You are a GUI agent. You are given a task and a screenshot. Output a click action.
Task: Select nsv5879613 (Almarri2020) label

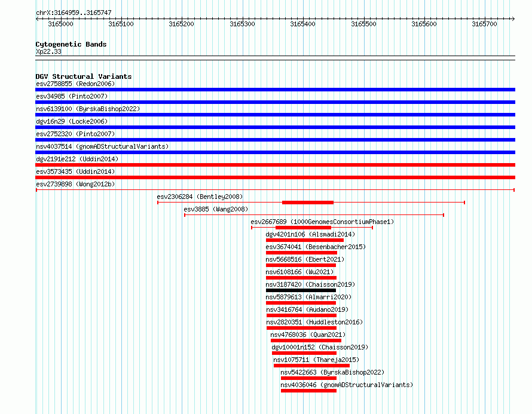point(309,297)
